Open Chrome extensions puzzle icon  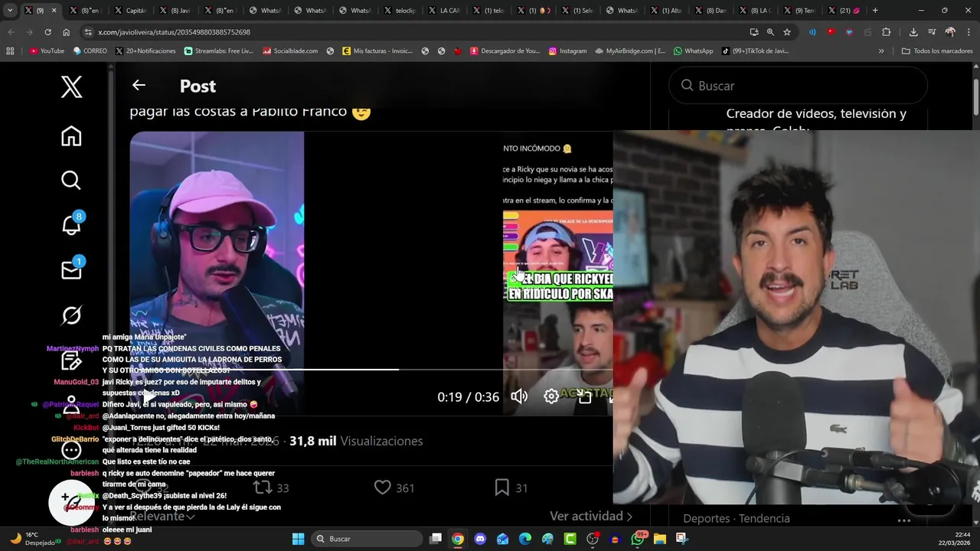tap(886, 32)
